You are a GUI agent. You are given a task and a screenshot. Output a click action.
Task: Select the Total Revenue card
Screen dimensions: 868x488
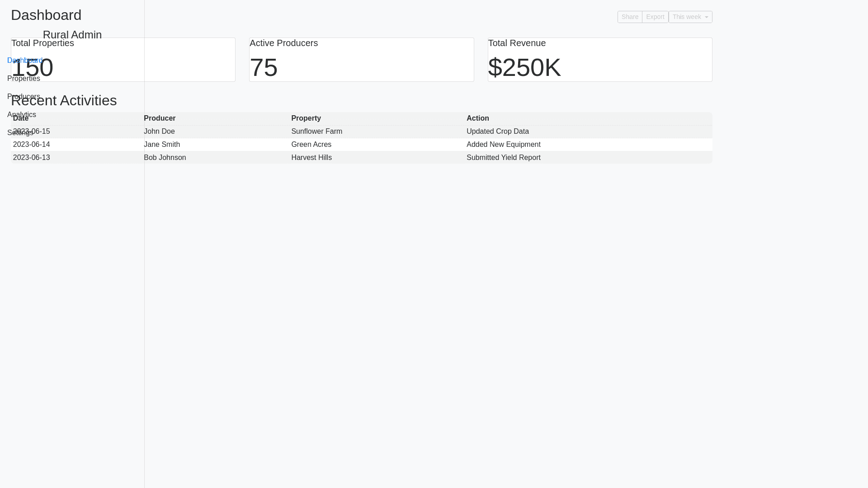(x=599, y=60)
